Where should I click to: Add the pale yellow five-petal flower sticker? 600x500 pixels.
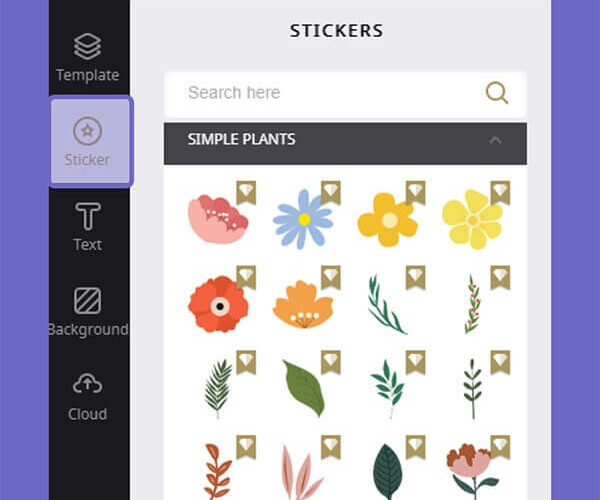(473, 220)
